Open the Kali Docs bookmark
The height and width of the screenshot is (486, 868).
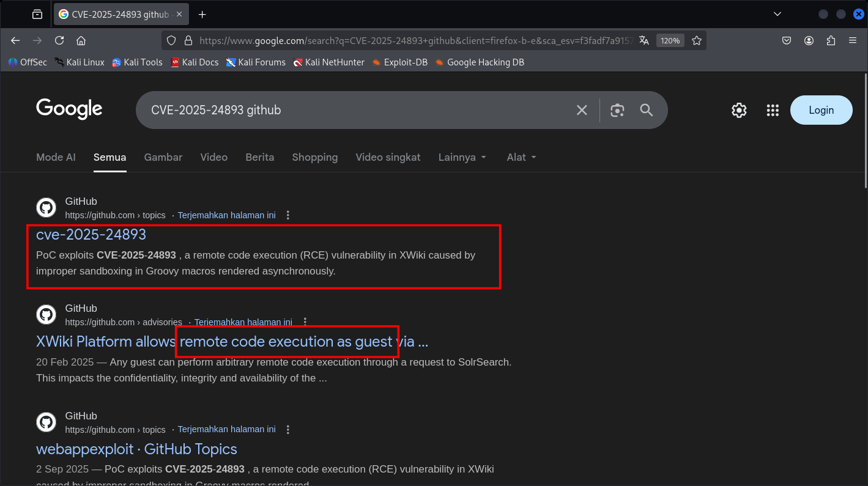tap(195, 62)
